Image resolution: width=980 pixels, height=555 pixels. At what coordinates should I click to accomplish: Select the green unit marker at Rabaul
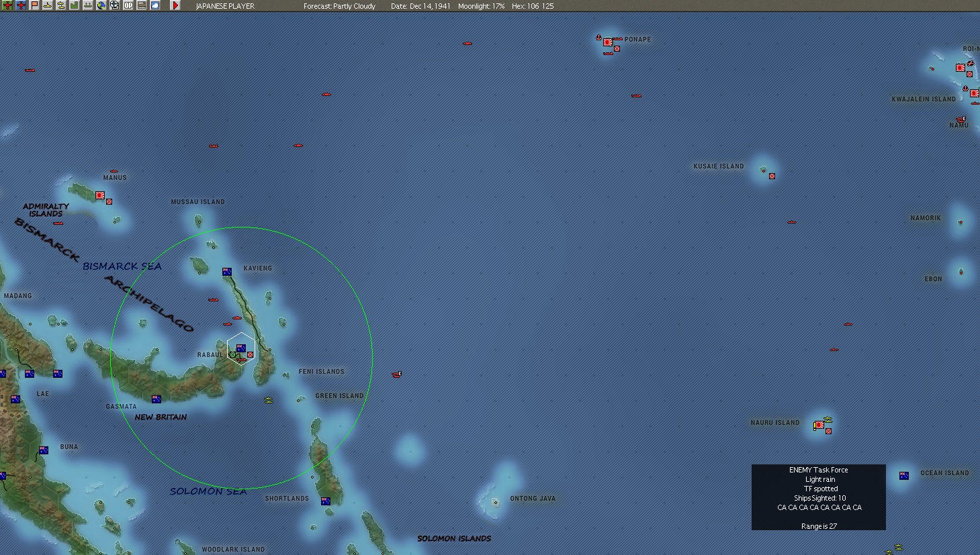coord(232,354)
